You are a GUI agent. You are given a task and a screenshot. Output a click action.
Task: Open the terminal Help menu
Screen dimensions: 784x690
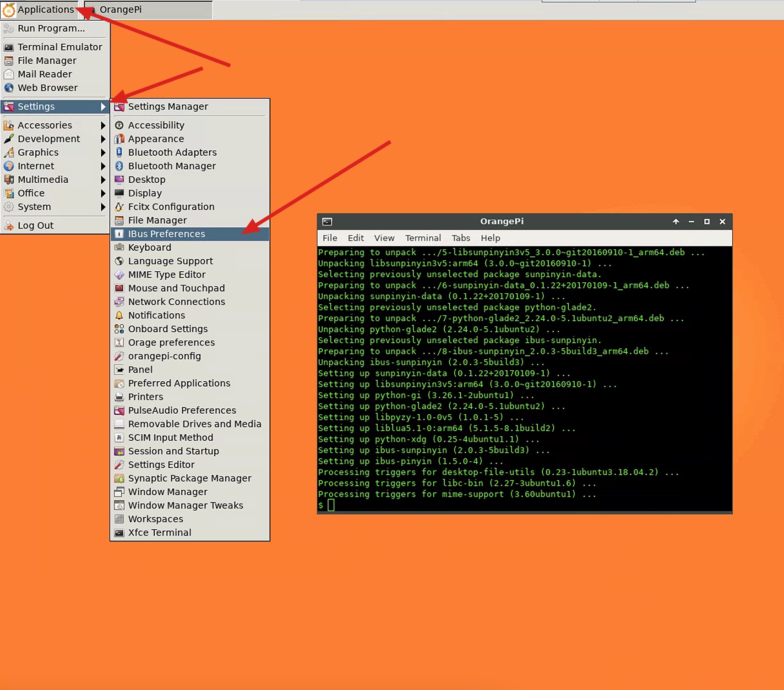490,238
